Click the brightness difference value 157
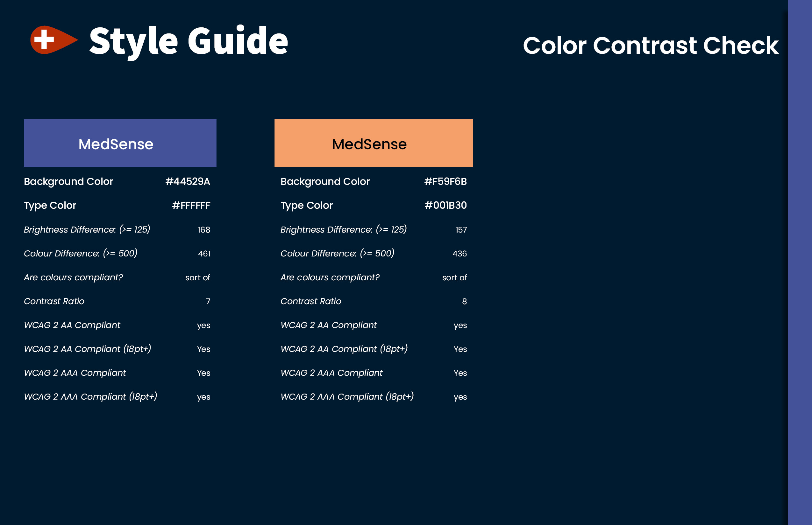The width and height of the screenshot is (812, 525). [461, 230]
